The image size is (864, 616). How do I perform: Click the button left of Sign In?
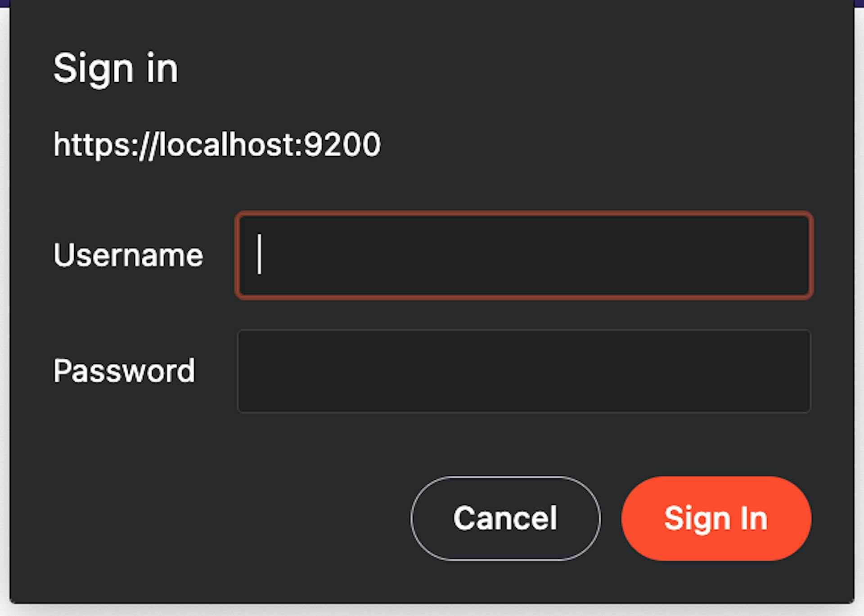[x=505, y=518]
